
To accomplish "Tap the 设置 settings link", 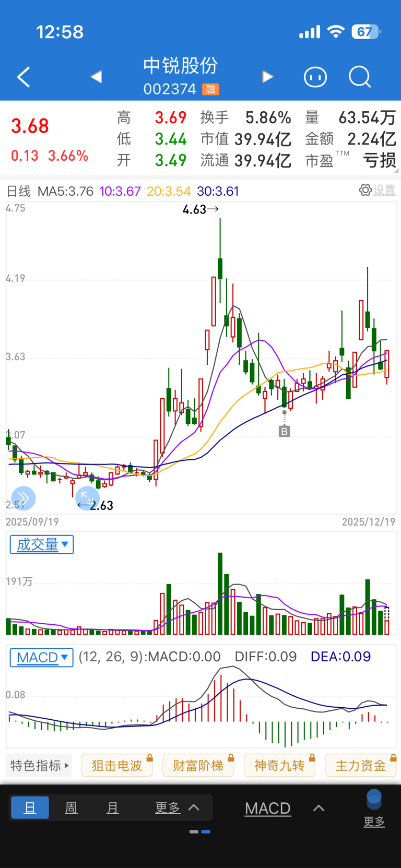I will point(384,190).
